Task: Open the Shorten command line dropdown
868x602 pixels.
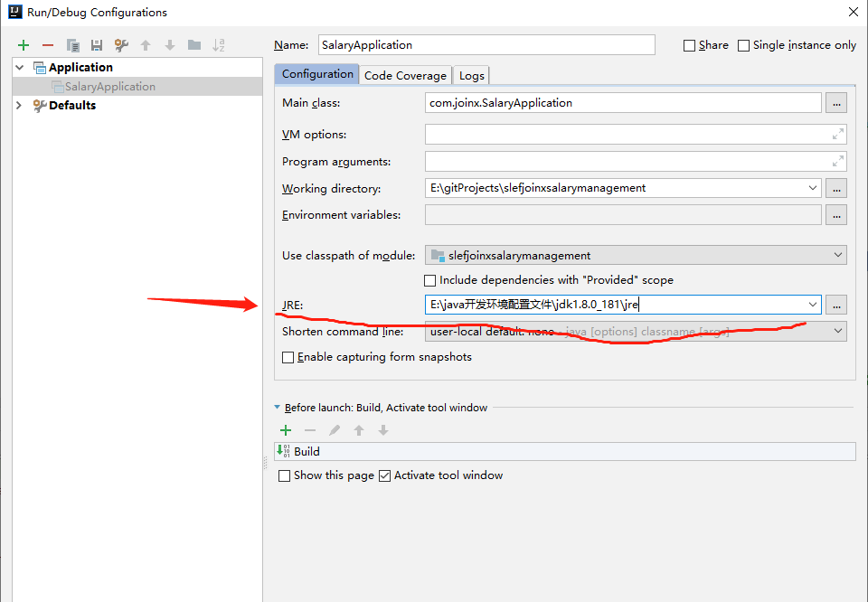Action: point(836,331)
